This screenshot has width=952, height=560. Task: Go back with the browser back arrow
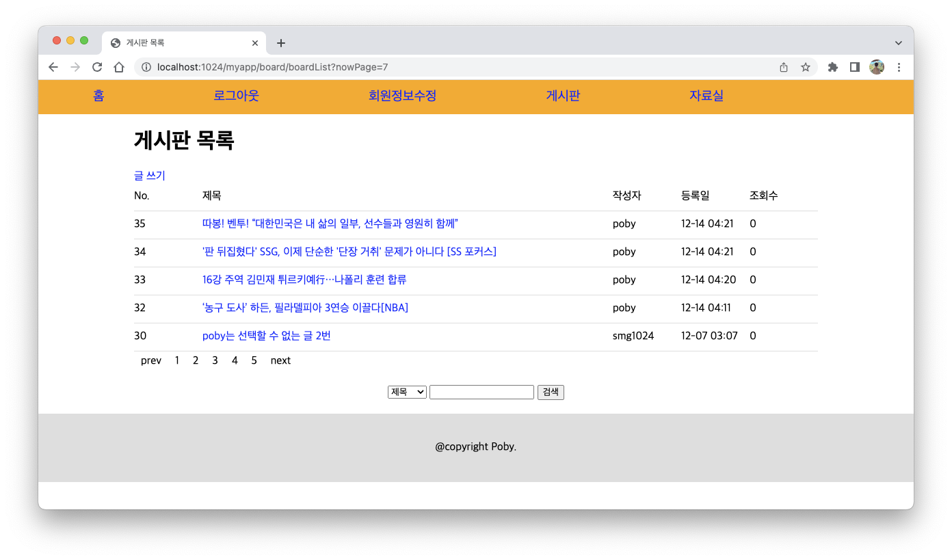click(x=53, y=67)
